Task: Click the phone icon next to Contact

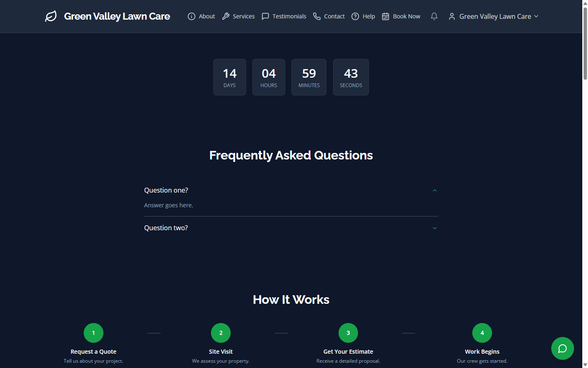Action: point(317,16)
